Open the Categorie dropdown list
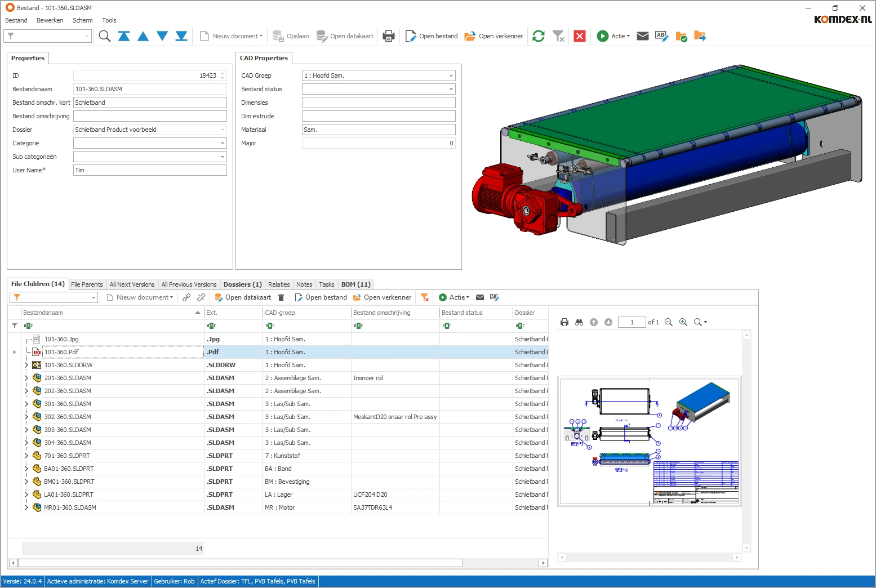 click(222, 143)
